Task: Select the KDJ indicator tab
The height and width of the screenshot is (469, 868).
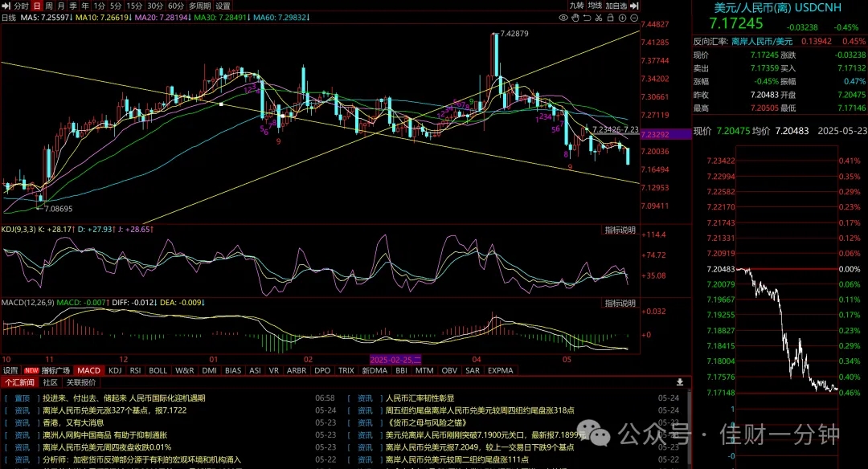Action: click(115, 370)
